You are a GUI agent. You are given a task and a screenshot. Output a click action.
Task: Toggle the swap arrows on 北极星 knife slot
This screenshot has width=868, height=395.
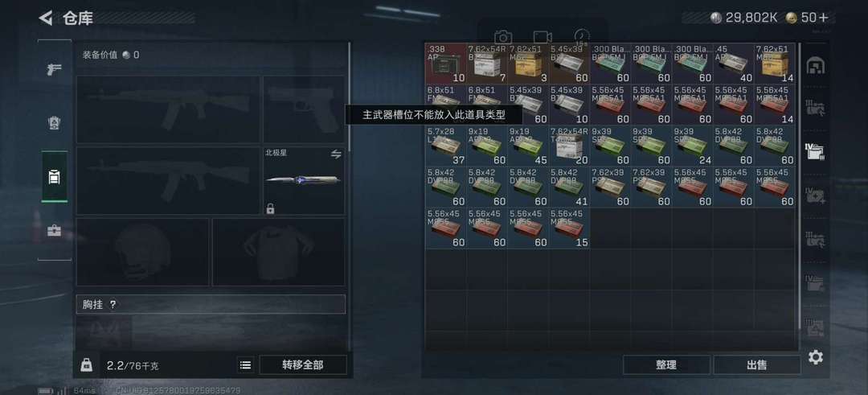coord(336,154)
